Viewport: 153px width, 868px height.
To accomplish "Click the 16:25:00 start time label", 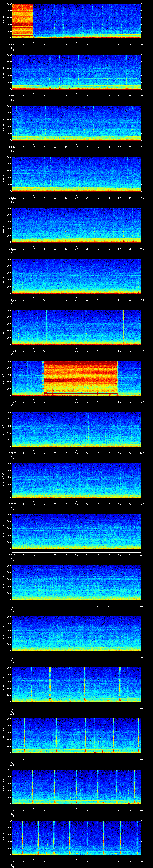I will point(12,606).
